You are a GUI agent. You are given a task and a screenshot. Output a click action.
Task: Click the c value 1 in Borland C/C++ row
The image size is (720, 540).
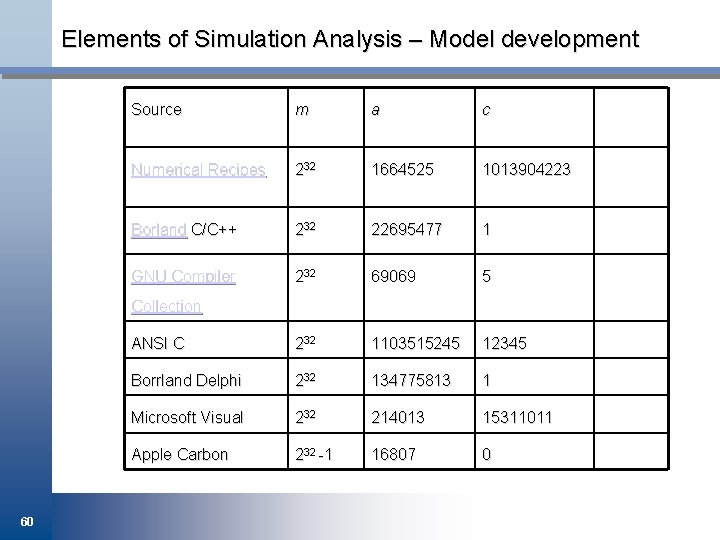click(487, 229)
